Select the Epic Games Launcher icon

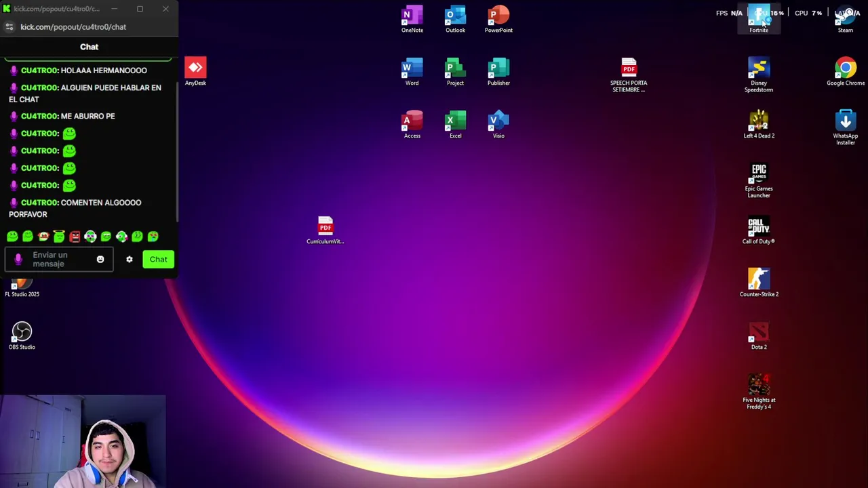pos(759,180)
